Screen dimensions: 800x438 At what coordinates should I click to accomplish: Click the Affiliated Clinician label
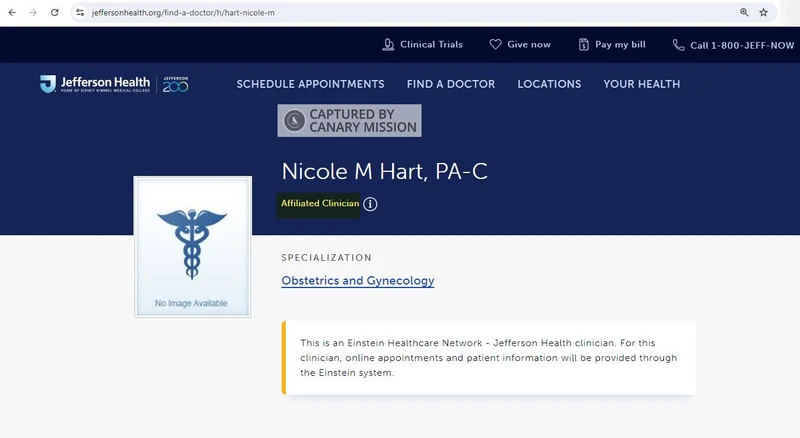320,203
